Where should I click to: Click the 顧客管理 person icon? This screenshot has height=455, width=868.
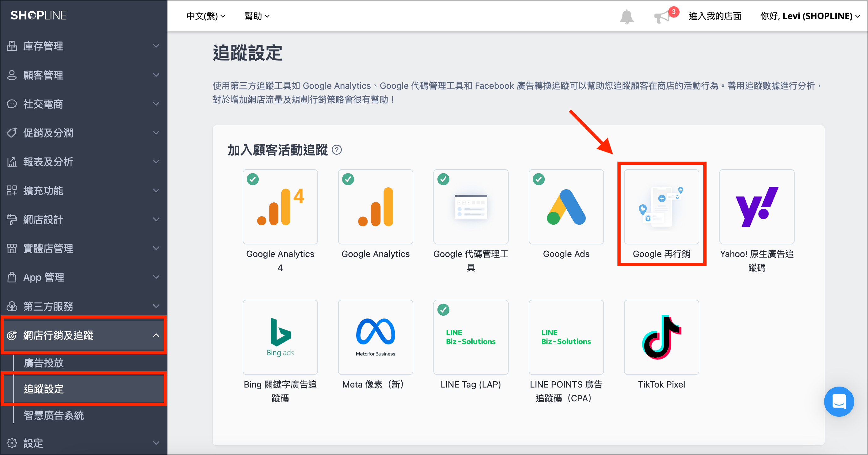tap(12, 75)
